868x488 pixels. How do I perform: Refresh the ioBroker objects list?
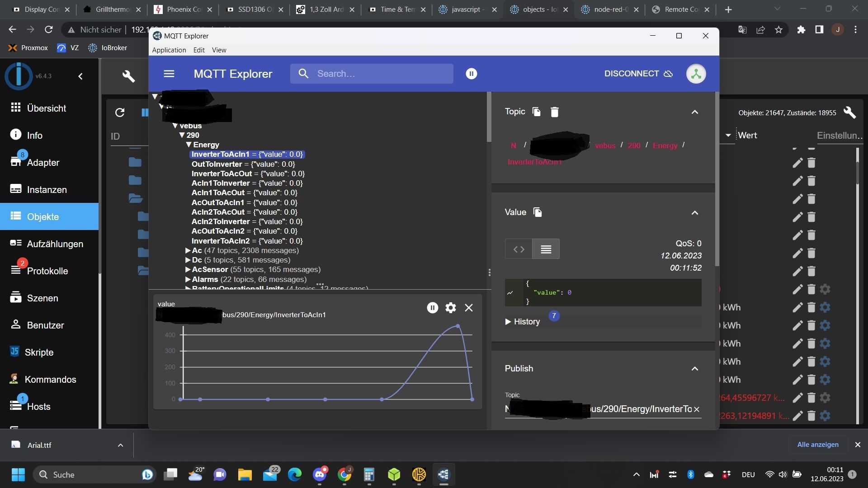pyautogui.click(x=120, y=113)
